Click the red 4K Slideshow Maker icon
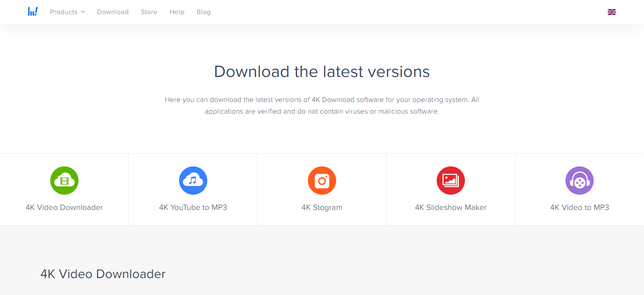 pyautogui.click(x=451, y=181)
